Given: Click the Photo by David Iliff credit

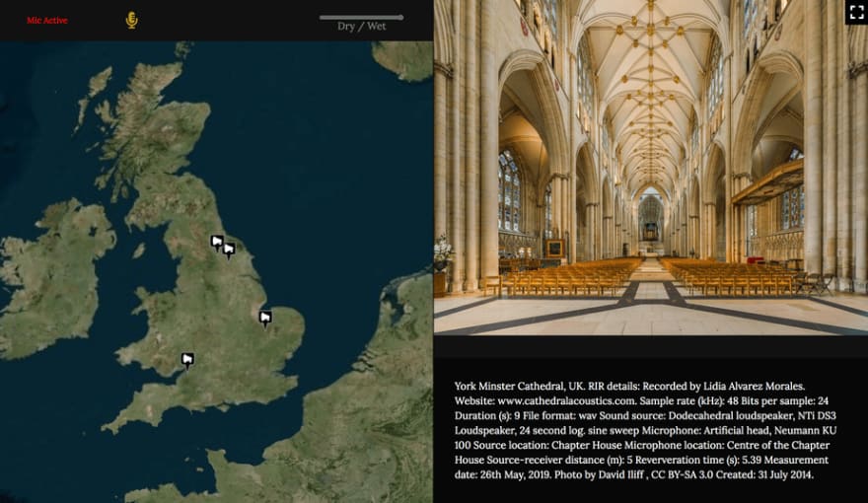Looking at the screenshot, I should pos(599,474).
